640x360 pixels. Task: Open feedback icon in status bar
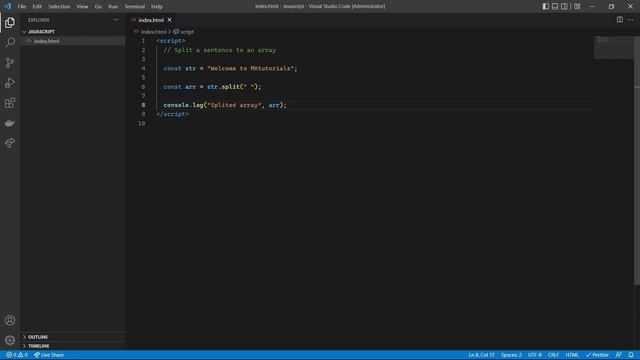click(619, 355)
